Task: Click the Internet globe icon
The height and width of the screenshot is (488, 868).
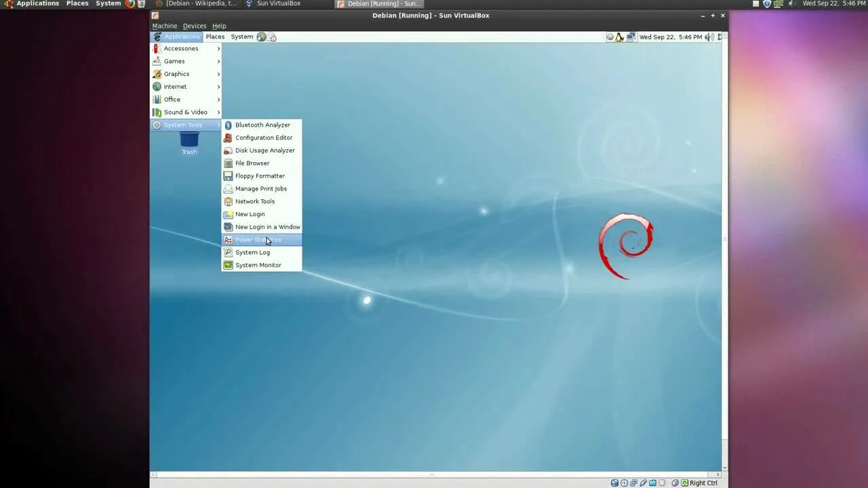Action: pos(157,87)
